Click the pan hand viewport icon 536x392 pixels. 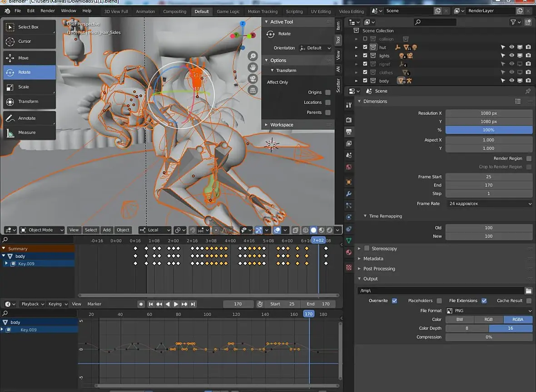(253, 68)
